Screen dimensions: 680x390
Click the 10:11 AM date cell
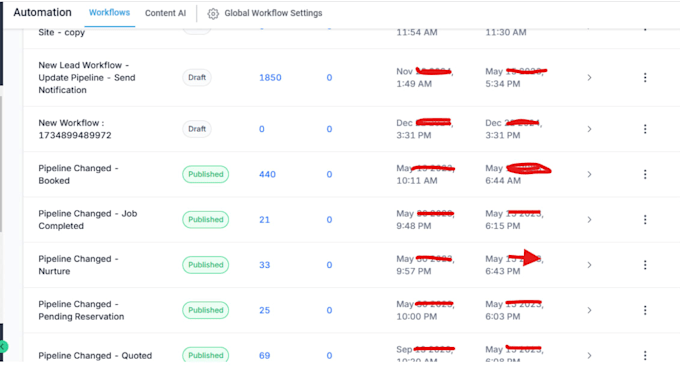[425, 174]
